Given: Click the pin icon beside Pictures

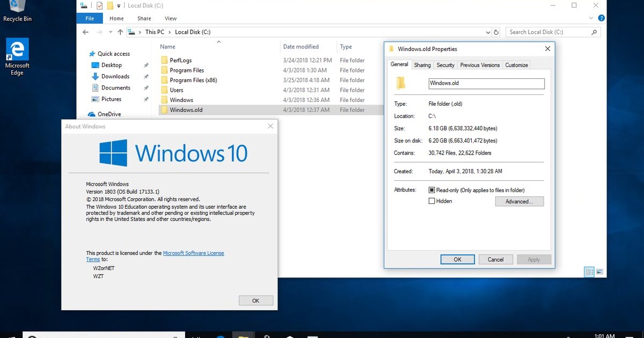Looking at the screenshot, I should pyautogui.click(x=146, y=99).
